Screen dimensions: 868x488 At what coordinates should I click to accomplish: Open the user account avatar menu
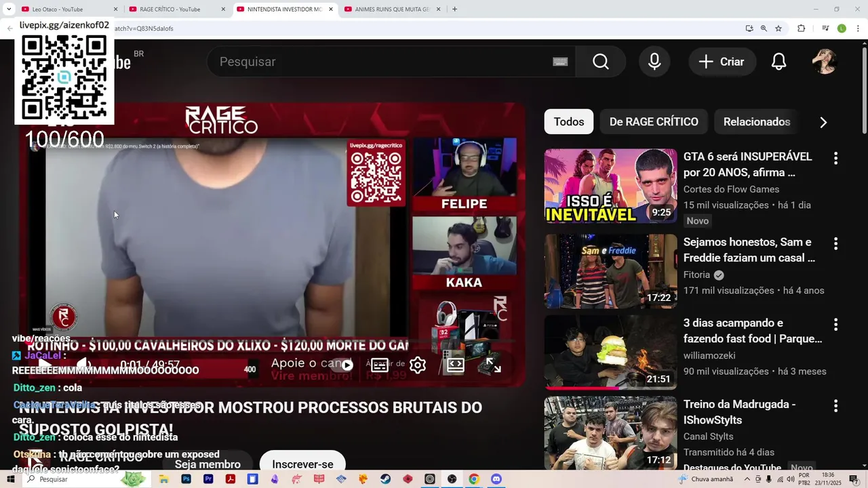824,62
